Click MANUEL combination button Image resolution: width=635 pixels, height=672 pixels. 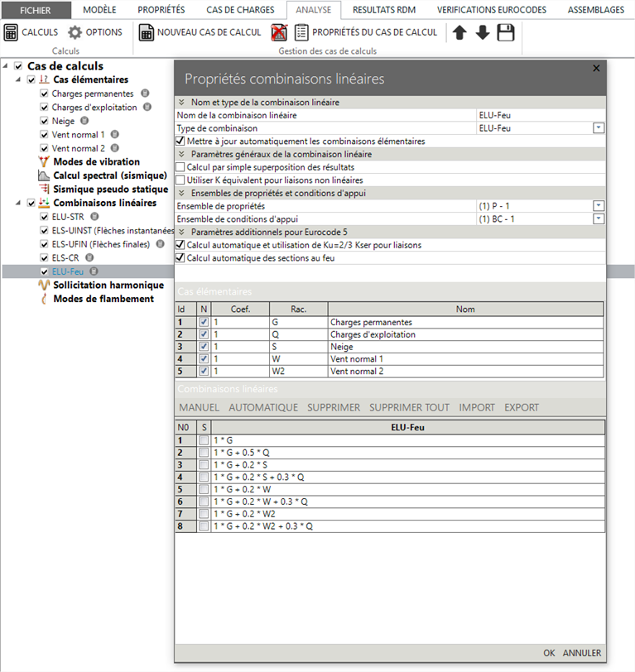coord(199,407)
